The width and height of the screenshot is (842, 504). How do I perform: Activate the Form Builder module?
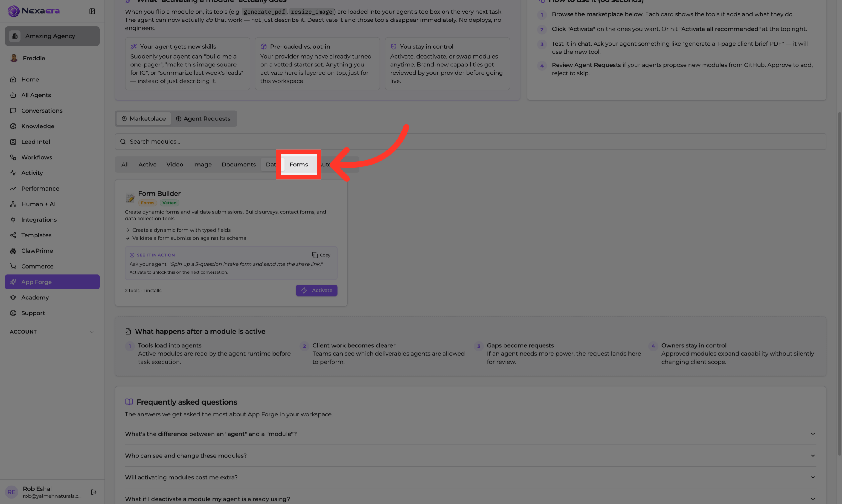tap(317, 291)
